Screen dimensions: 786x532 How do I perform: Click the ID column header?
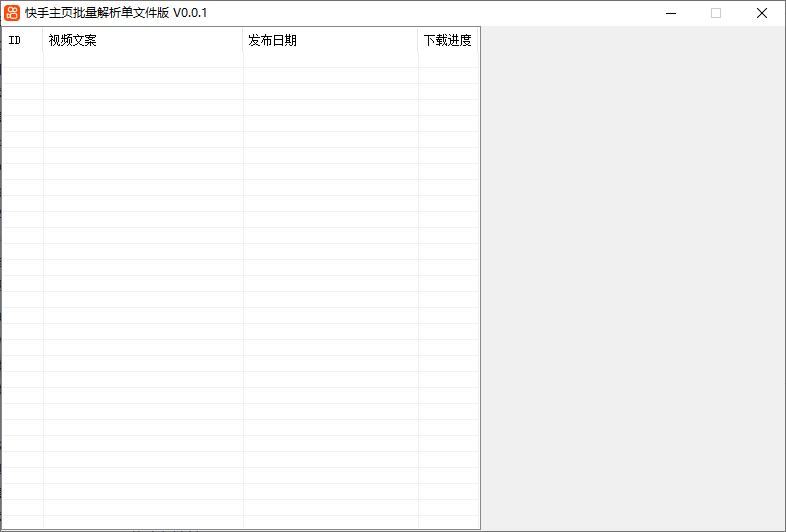tap(23, 40)
